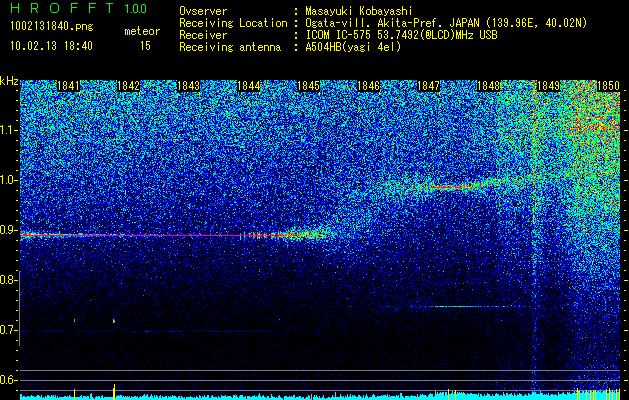Click the 1.0 kHz axis label
Screen dimensions: 629x400
coord(9,180)
